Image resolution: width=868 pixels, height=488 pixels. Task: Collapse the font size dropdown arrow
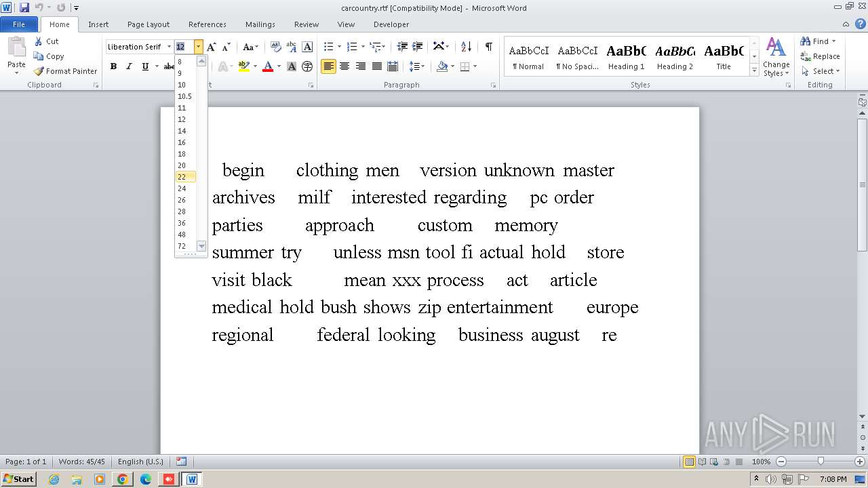pyautogui.click(x=198, y=47)
